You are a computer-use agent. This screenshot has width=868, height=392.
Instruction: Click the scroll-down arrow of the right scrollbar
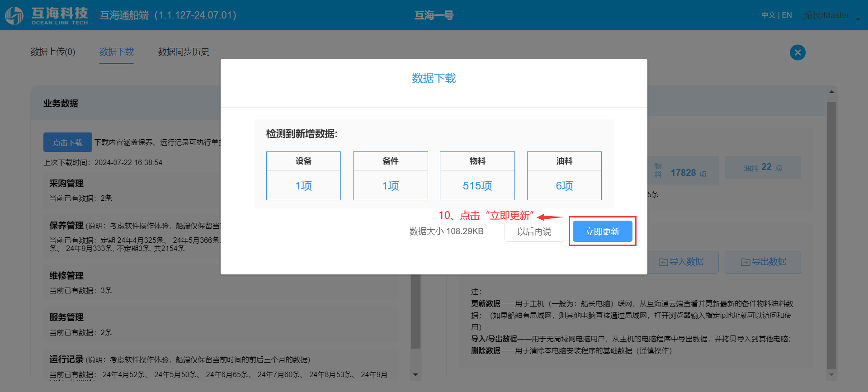tap(831, 375)
